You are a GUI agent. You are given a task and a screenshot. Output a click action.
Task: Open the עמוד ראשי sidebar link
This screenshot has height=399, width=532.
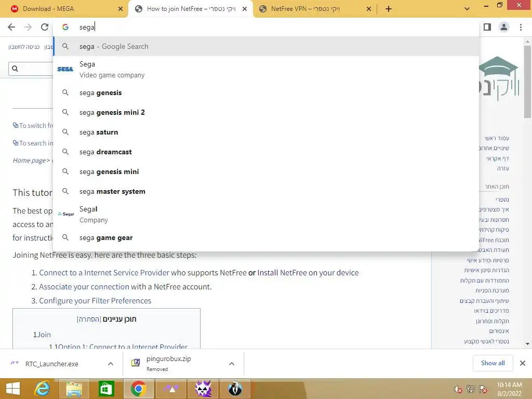click(497, 138)
